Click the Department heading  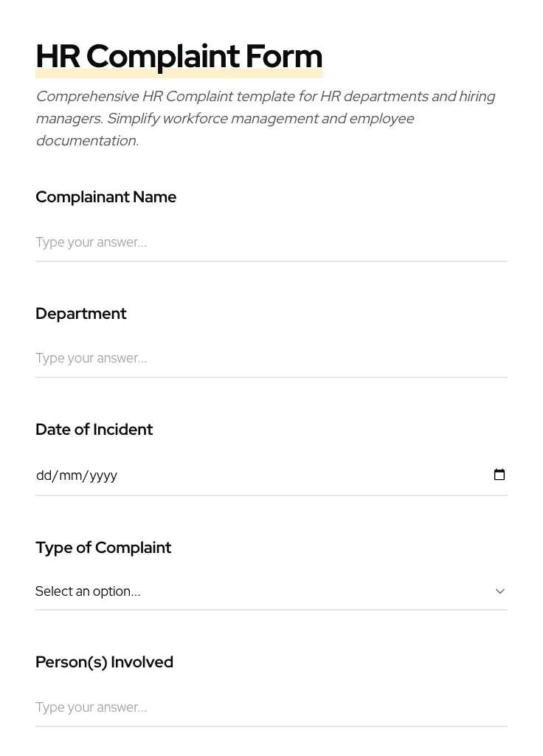click(x=81, y=314)
